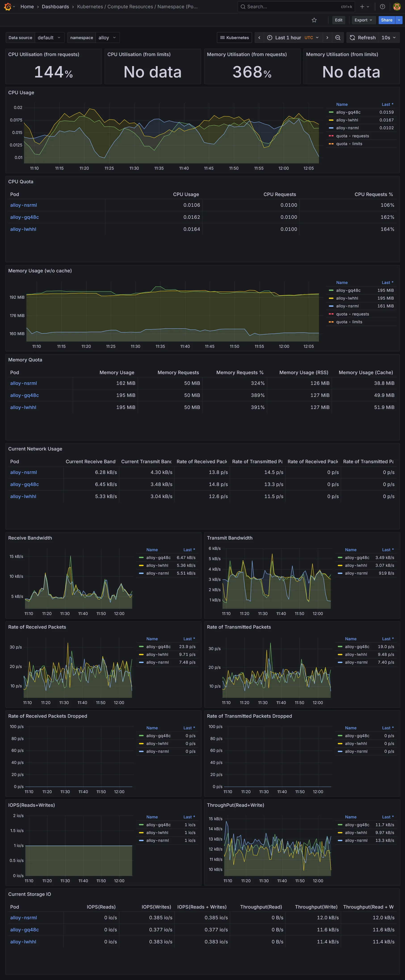Click the Edit dashboard button
This screenshot has width=405, height=980.
tap(338, 20)
